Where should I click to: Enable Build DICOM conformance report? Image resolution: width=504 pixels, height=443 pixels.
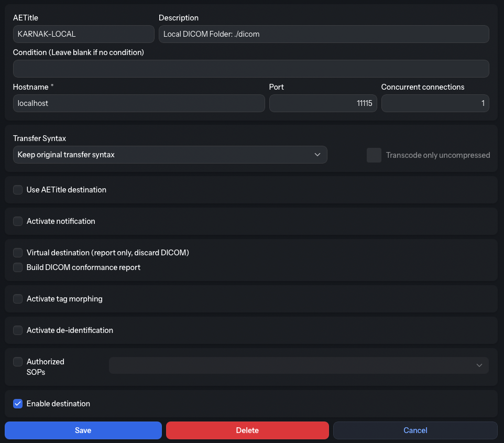(18, 267)
